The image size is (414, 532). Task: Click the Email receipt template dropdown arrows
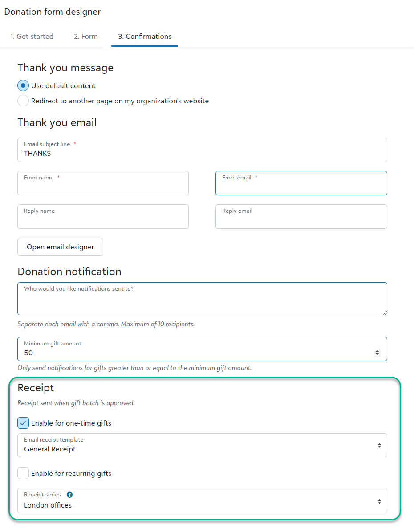pyautogui.click(x=379, y=445)
